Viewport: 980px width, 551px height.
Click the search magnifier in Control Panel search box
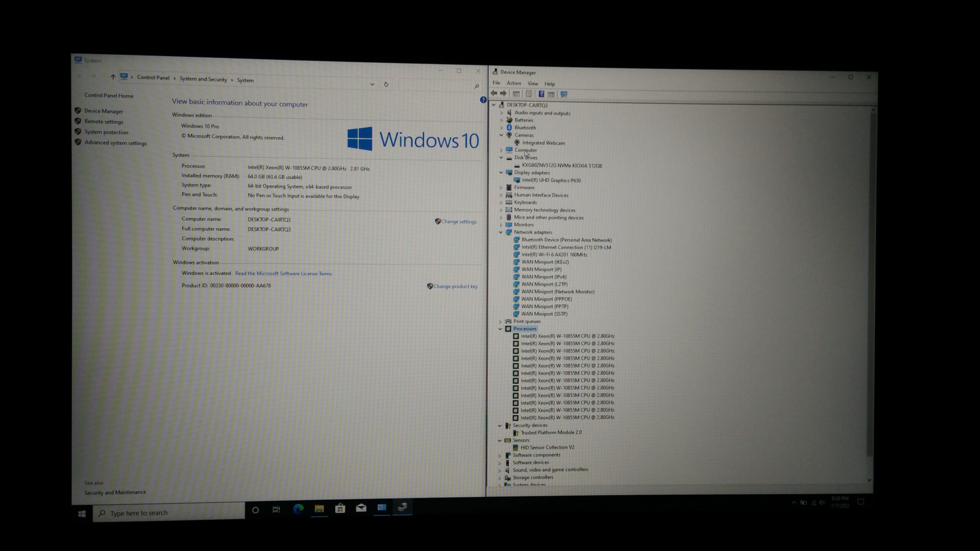[x=476, y=86]
